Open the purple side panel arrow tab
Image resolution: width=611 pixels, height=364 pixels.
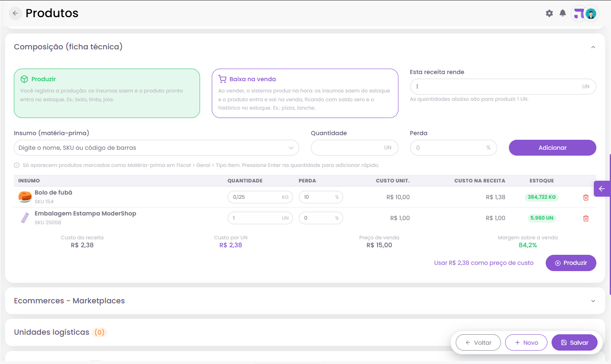pos(602,189)
